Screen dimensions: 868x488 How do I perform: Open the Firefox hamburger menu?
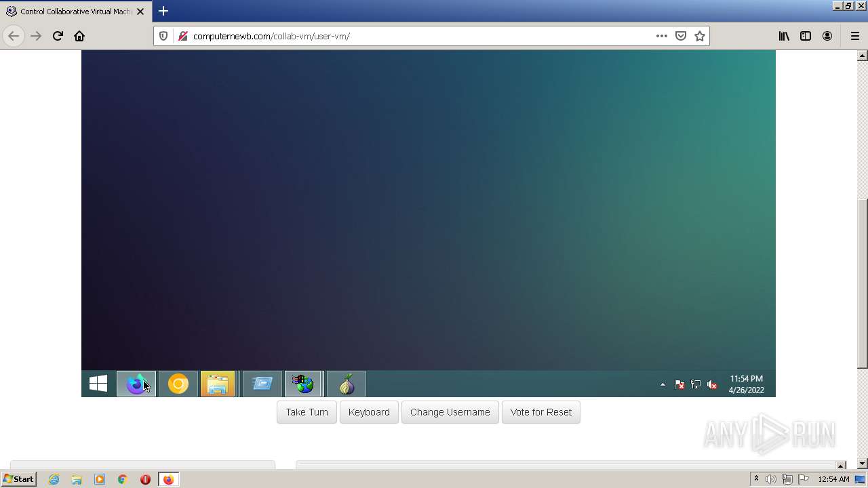854,36
